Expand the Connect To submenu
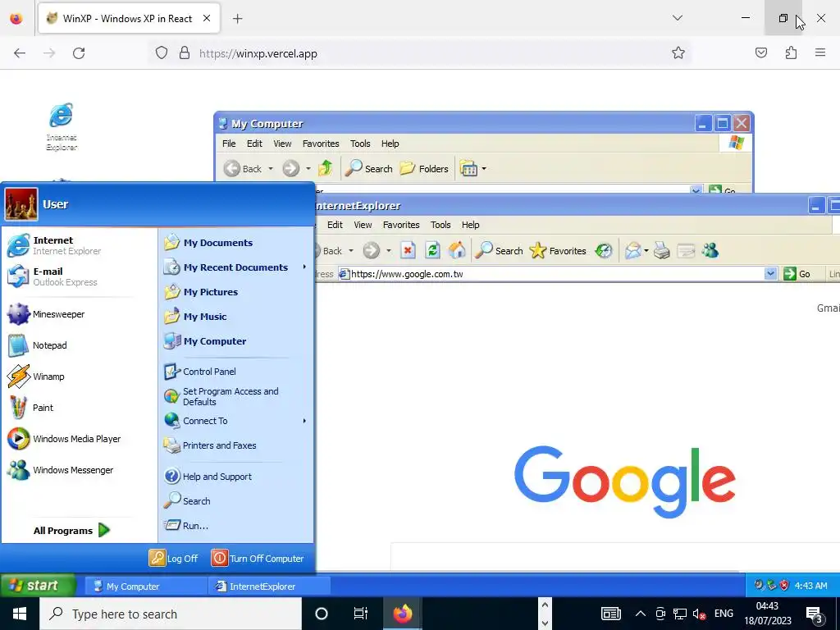The image size is (840, 630). [x=235, y=421]
